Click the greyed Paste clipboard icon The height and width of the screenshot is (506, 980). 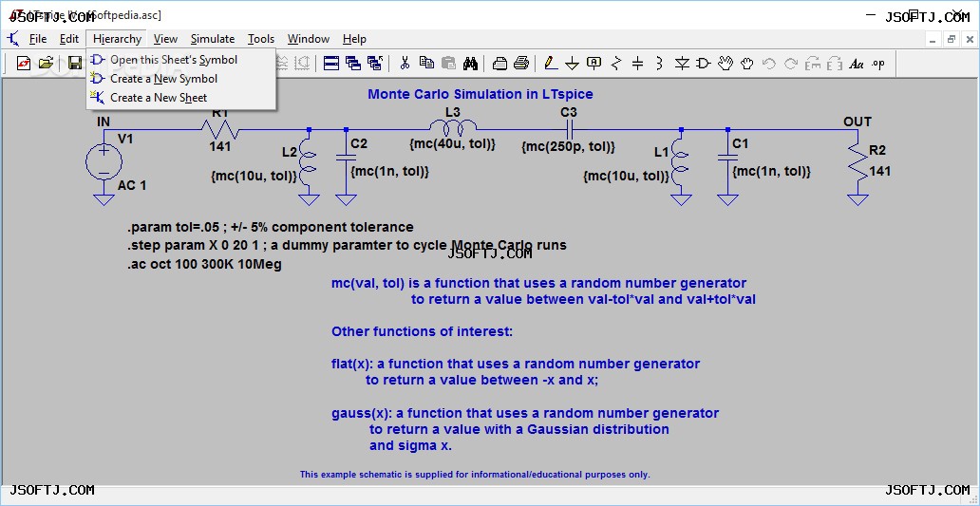(x=449, y=63)
